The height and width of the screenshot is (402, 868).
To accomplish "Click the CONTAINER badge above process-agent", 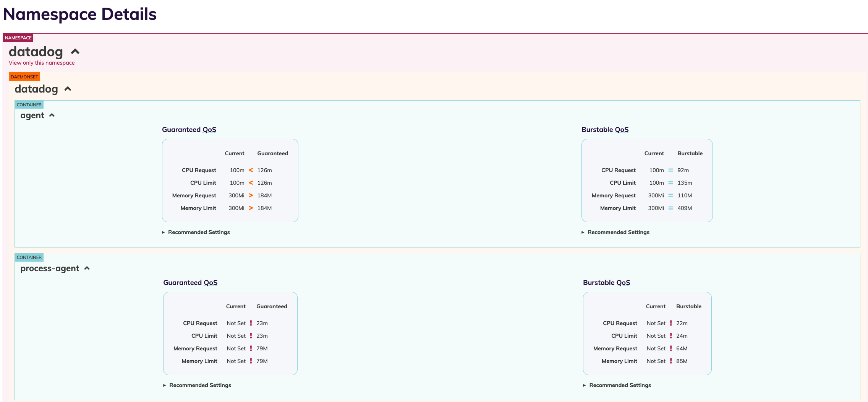I will click(29, 257).
